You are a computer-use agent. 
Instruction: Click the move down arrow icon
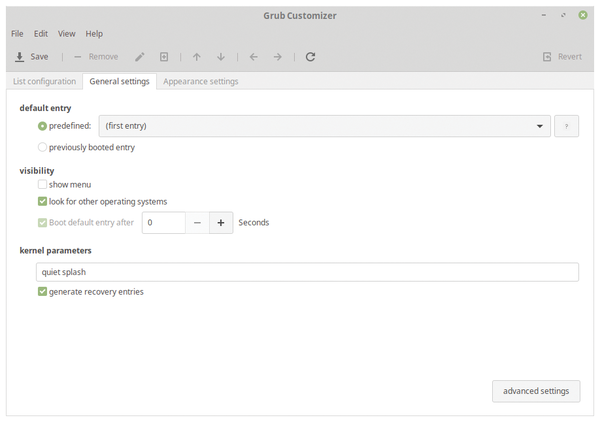(221, 57)
